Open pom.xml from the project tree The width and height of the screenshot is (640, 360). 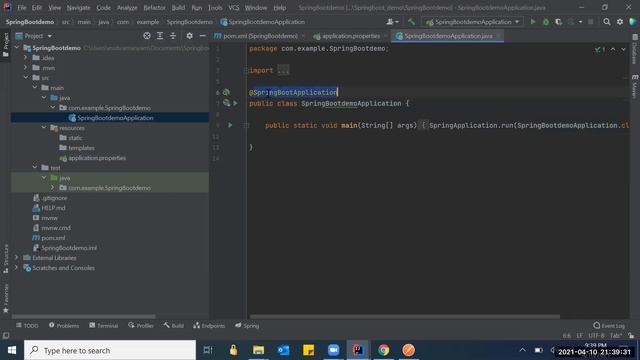(49, 238)
